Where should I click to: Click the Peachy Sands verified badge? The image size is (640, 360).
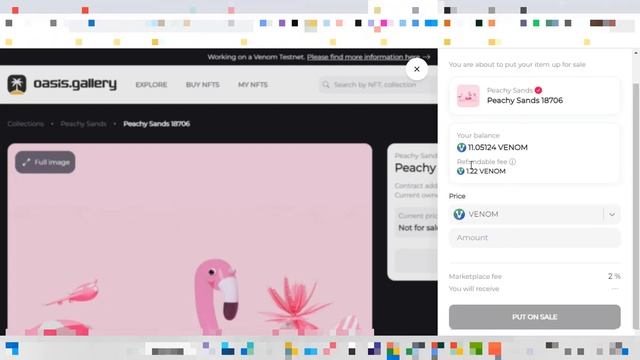tap(538, 90)
